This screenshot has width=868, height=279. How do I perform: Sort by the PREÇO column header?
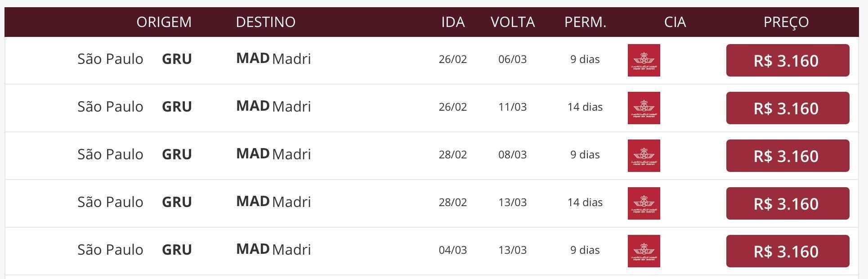point(786,22)
